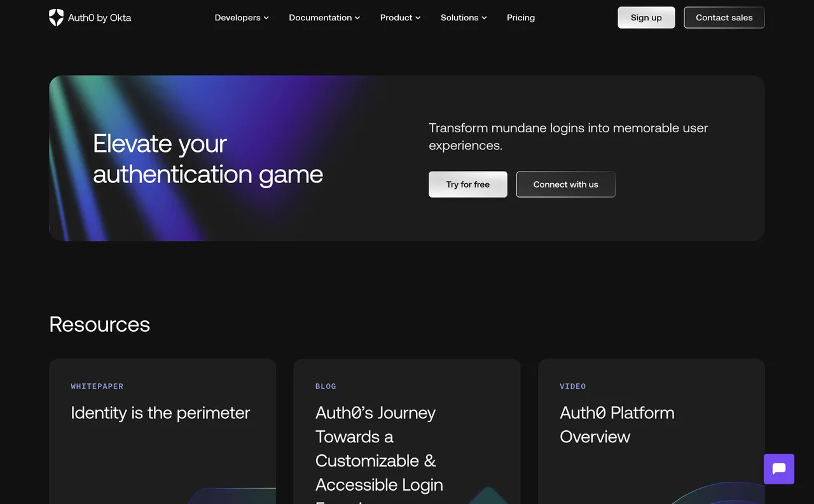
Task: Click the Sign up button
Action: 646,17
